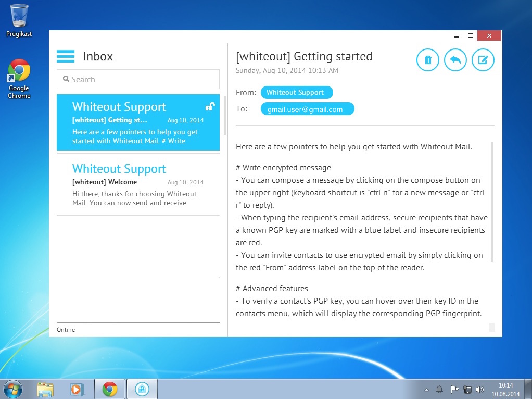Click the message list scrollbar
Image resolution: width=532 pixels, height=399 pixels.
pyautogui.click(x=225, y=116)
